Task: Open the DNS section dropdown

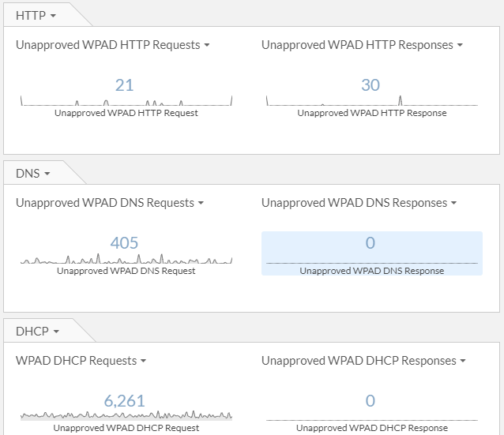Action: coord(33,174)
